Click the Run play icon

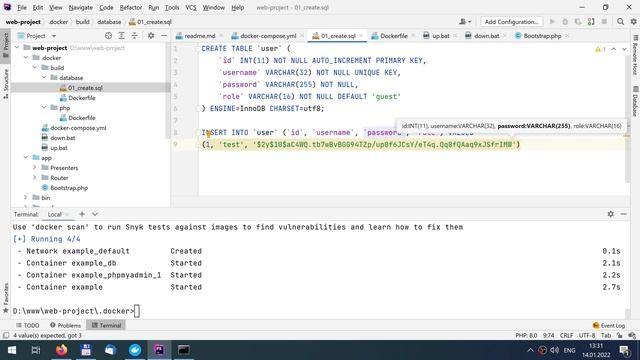pos(552,22)
